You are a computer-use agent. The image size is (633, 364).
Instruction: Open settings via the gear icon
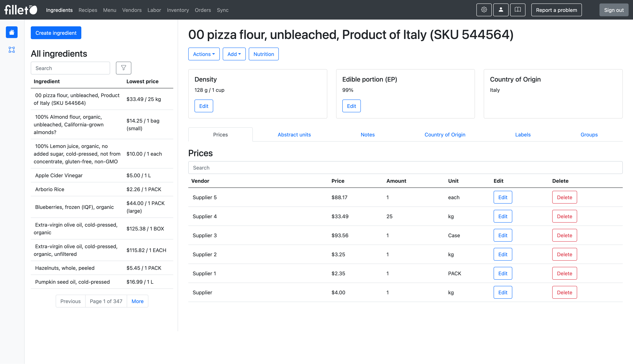click(484, 10)
